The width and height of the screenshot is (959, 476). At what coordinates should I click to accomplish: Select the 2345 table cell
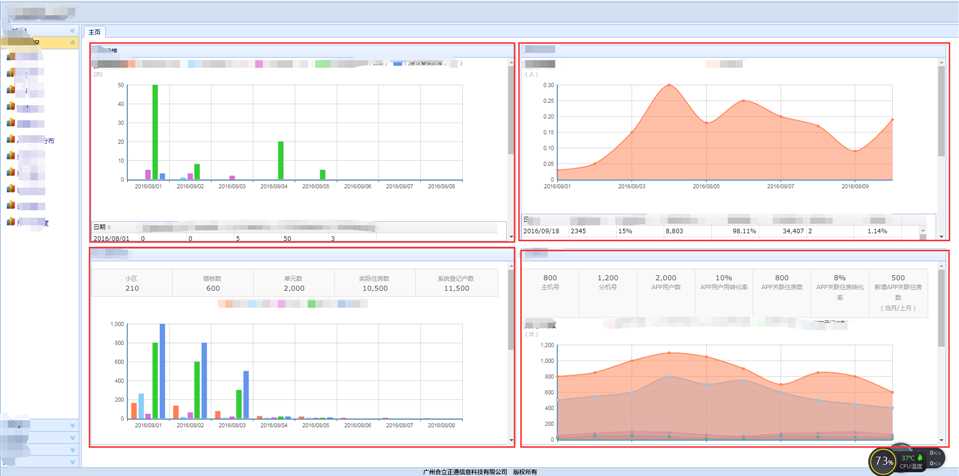point(579,231)
